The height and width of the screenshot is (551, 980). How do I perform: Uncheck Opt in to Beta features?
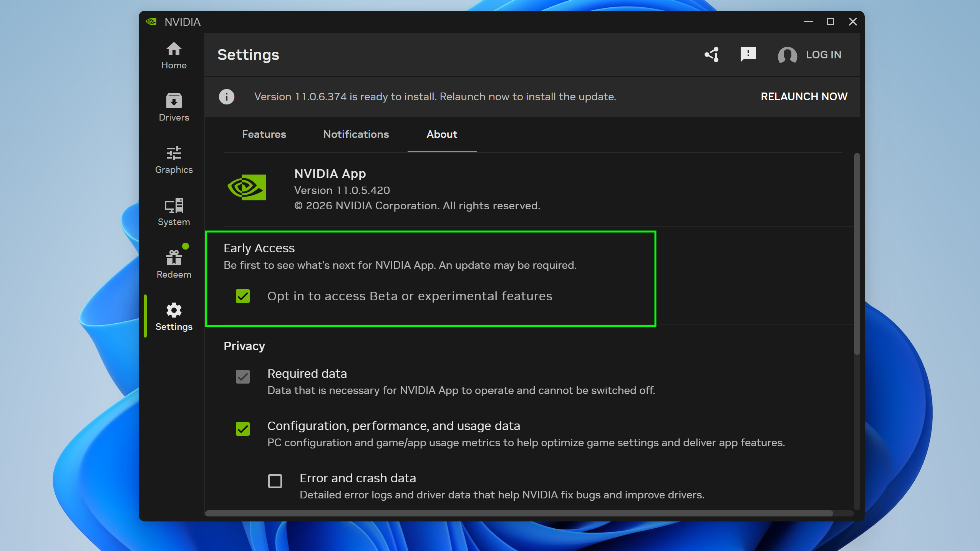242,296
